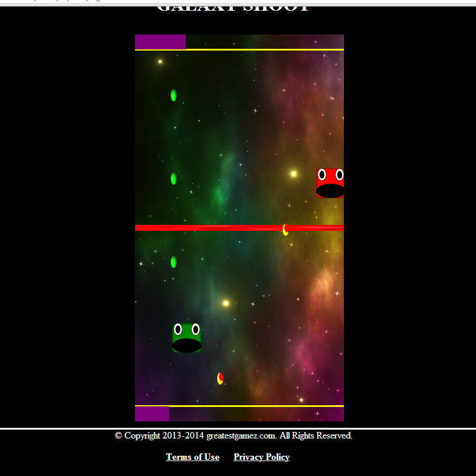Viewport: 476px width, 476px height.
Task: Click the top purple health bar
Action: [160, 42]
